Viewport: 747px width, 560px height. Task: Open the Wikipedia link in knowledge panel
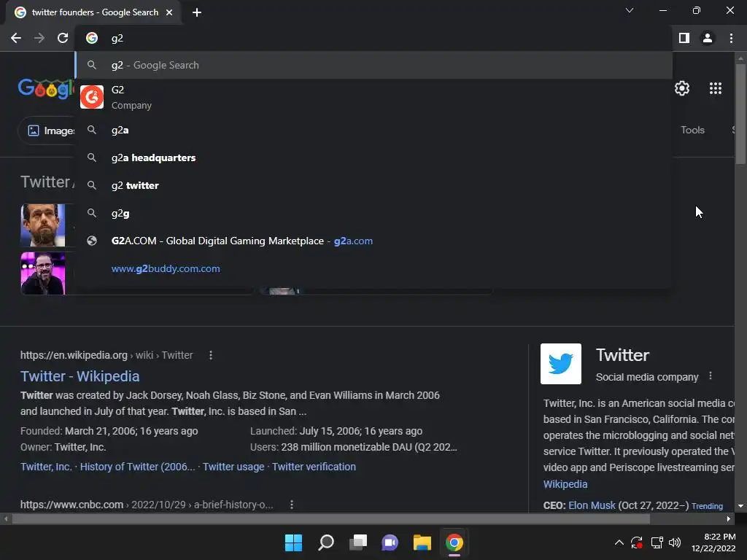click(565, 484)
